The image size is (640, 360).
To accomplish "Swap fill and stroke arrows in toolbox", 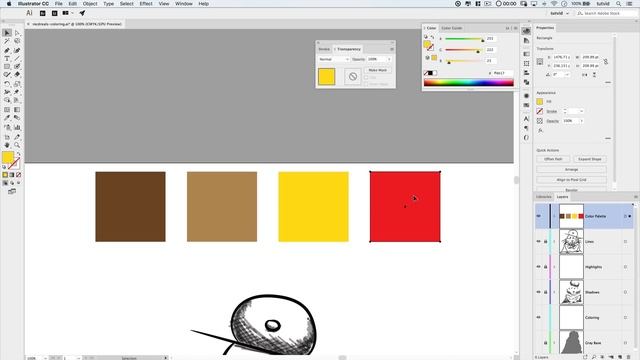I will coord(18,154).
